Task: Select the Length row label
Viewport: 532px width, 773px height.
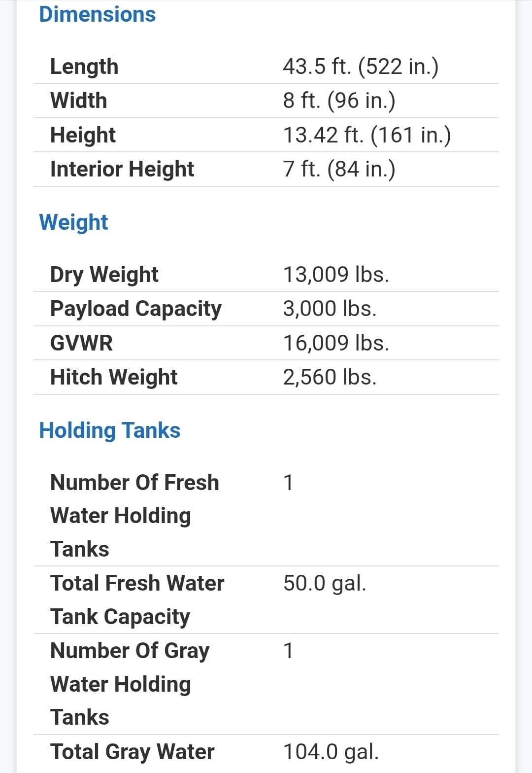Action: point(84,67)
